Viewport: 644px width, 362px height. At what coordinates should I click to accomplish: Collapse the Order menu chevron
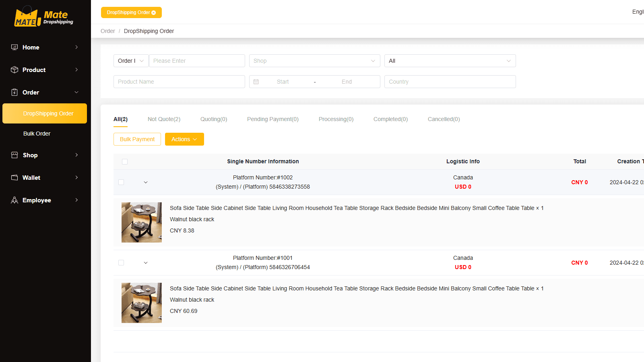pyautogui.click(x=76, y=92)
